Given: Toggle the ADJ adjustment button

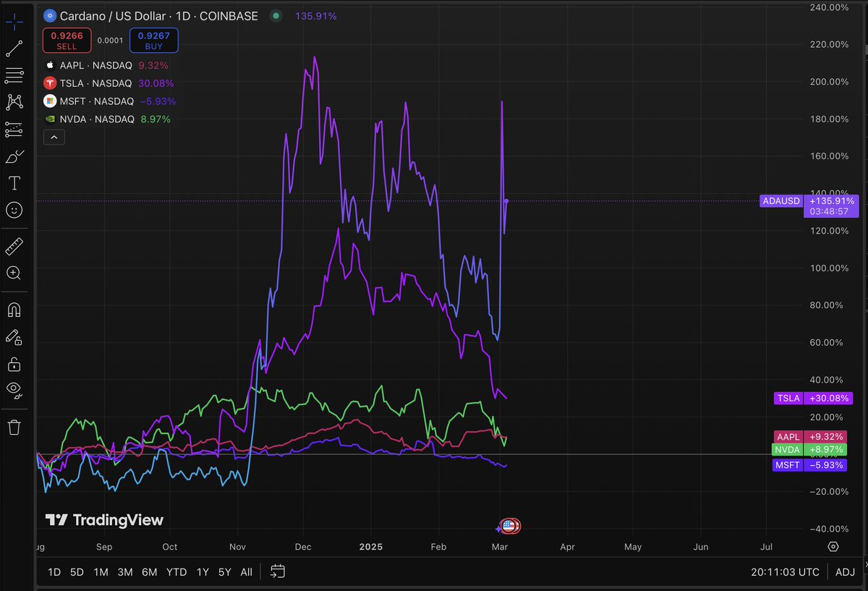Looking at the screenshot, I should click(x=845, y=572).
